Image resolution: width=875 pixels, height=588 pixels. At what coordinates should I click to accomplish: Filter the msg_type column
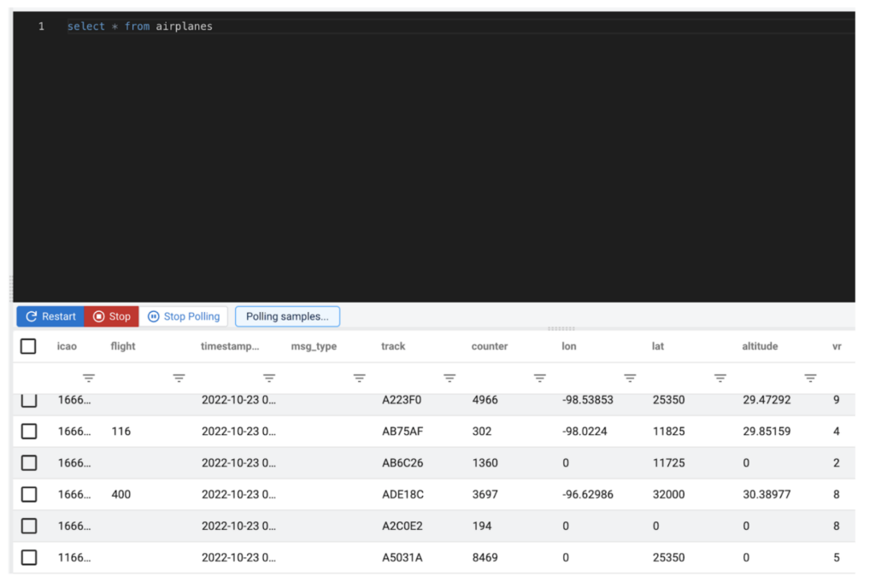[x=359, y=377]
